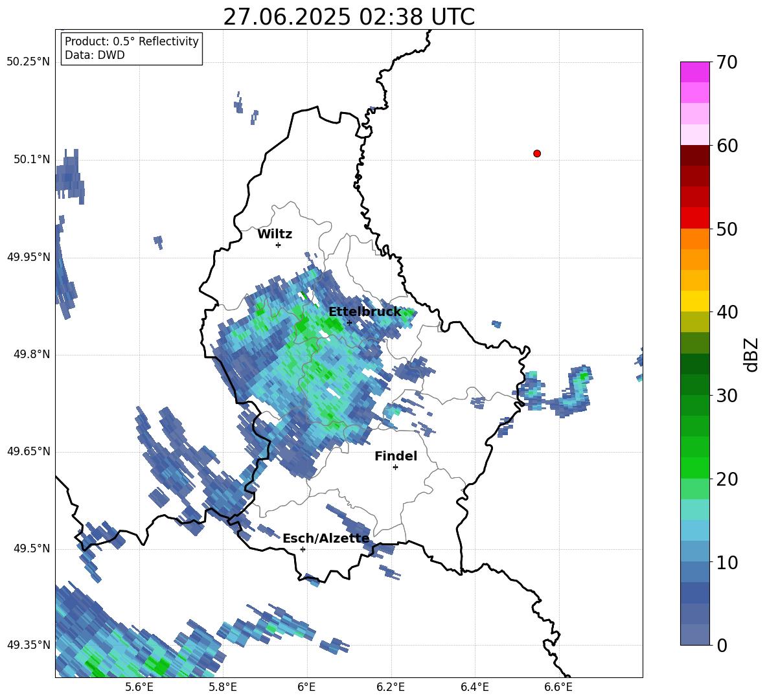Click the 49.95°N latitude label
767x700 pixels.
point(29,256)
